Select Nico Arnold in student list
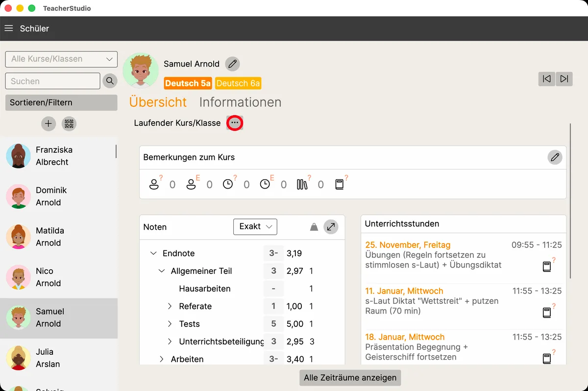Viewport: 588px width, 391px height. click(59, 277)
